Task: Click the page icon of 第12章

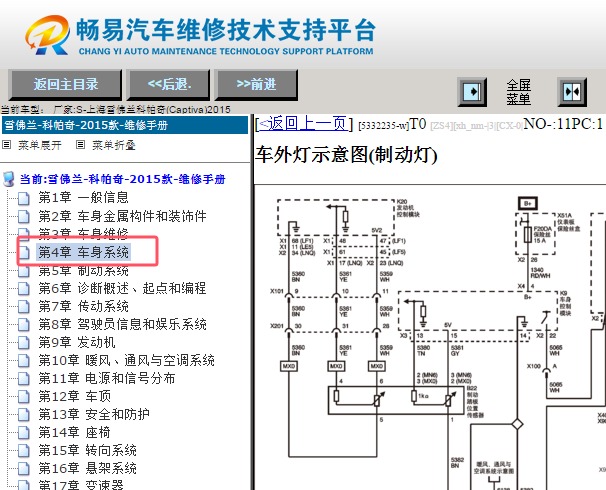Action: pos(24,397)
